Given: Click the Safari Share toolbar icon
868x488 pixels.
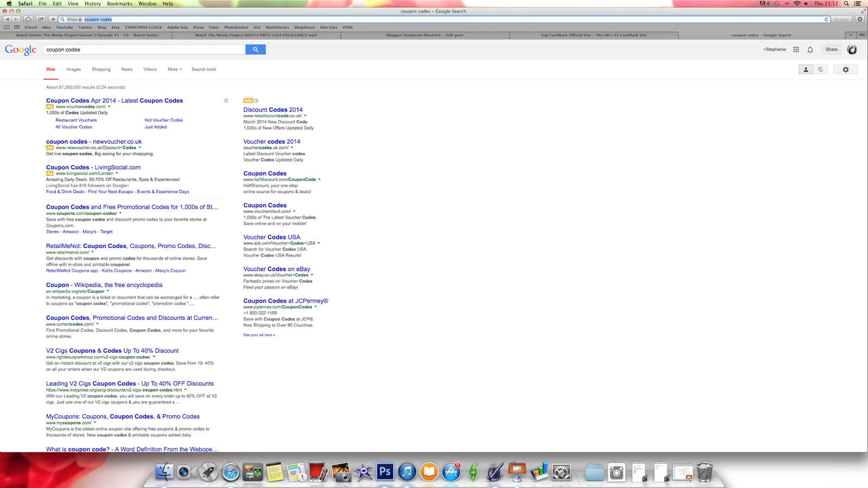Looking at the screenshot, I should [x=41, y=19].
